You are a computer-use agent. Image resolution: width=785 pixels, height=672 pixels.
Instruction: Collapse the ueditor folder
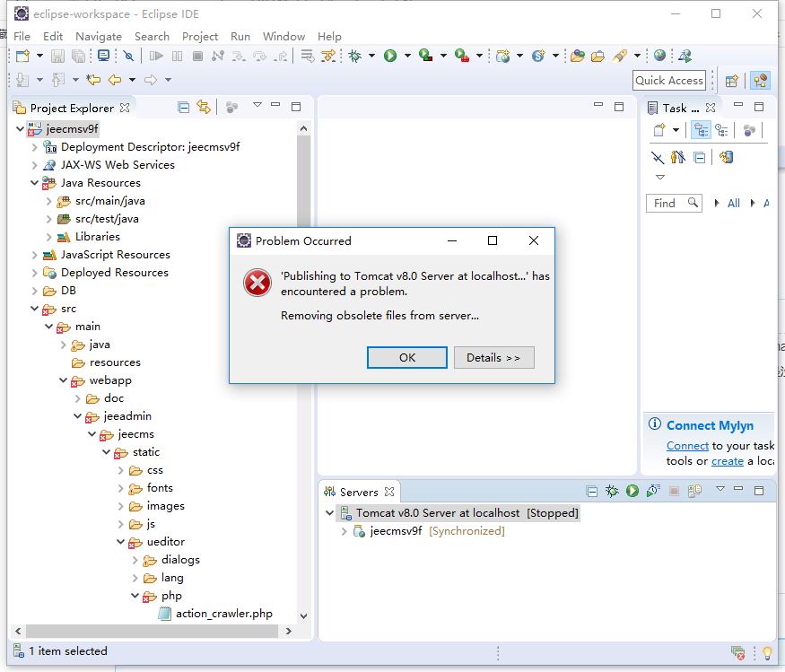coord(120,542)
